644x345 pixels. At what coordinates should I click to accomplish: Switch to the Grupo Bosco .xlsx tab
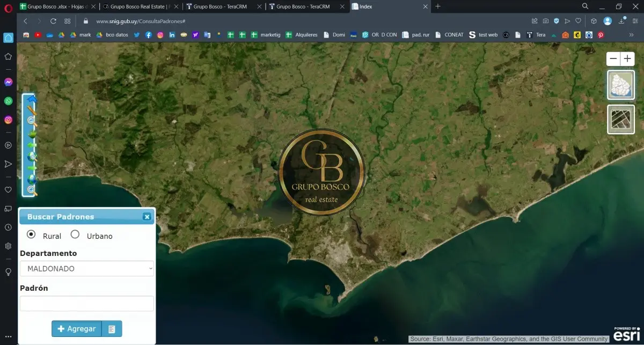point(57,6)
